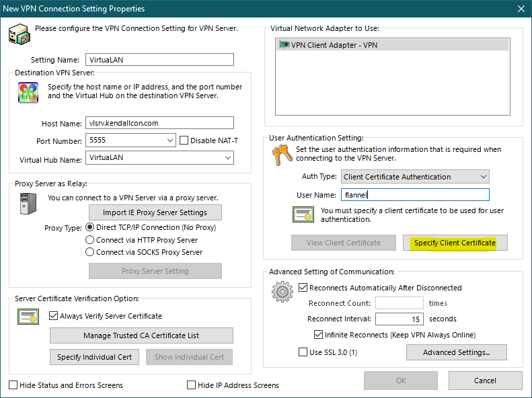The width and height of the screenshot is (532, 398).
Task: Enable the Disable NAT-T checkbox
Action: 185,141
